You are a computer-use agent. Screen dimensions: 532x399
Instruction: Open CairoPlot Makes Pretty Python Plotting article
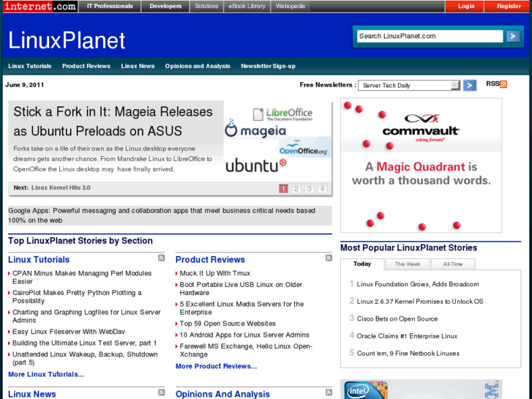tap(77, 297)
